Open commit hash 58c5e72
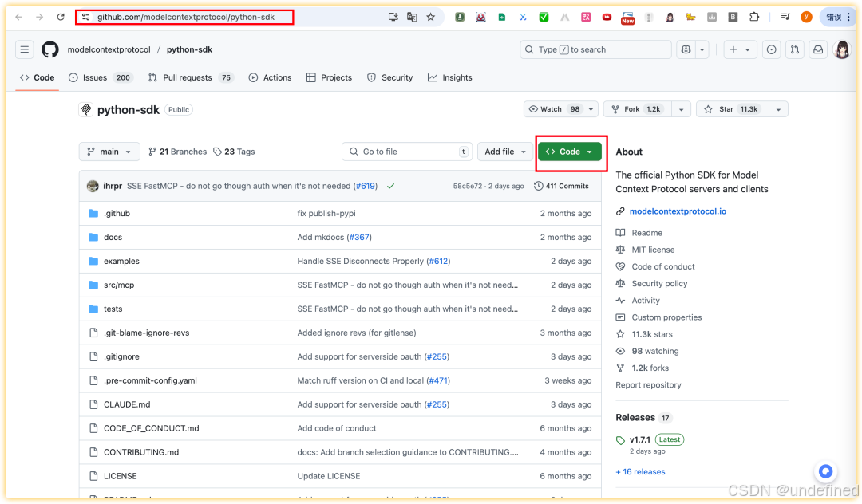 pos(467,186)
